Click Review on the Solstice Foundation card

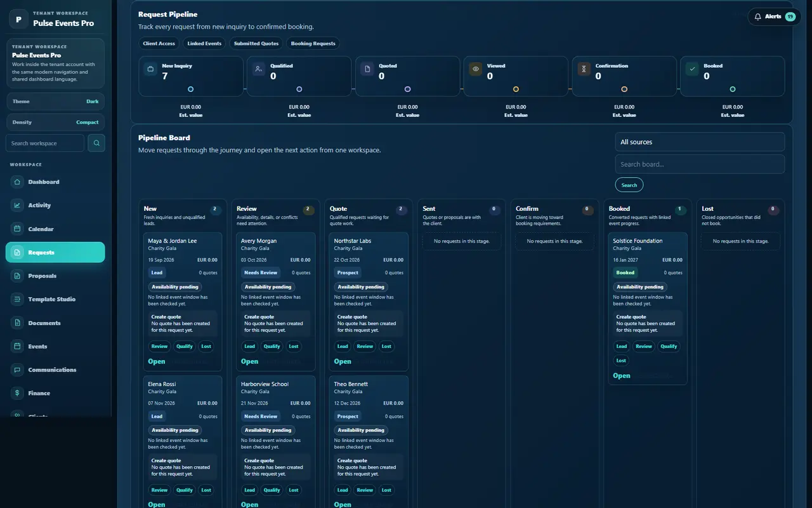point(644,347)
